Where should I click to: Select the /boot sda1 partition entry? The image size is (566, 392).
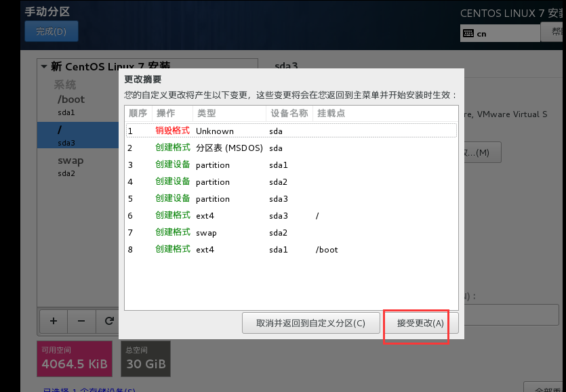pos(78,105)
